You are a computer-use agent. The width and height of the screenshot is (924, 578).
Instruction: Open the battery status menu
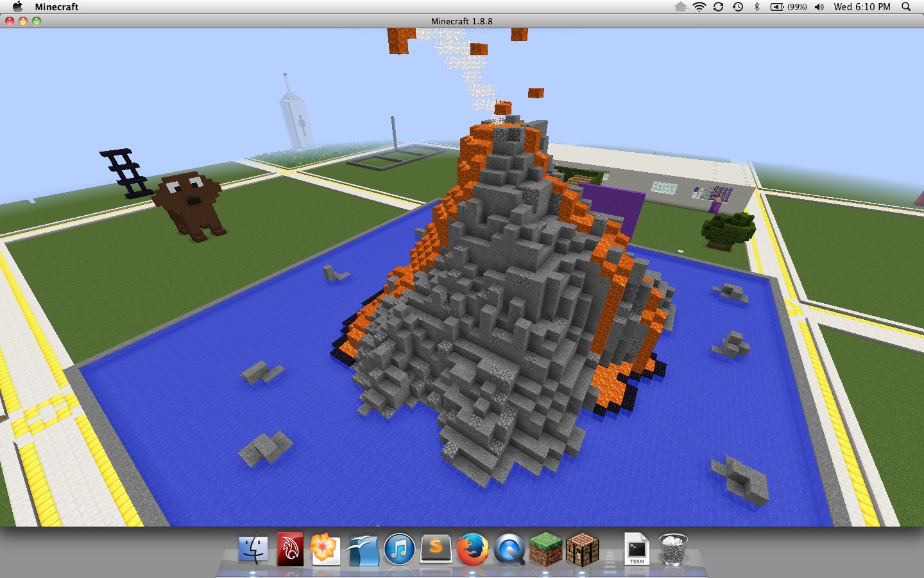[x=788, y=6]
